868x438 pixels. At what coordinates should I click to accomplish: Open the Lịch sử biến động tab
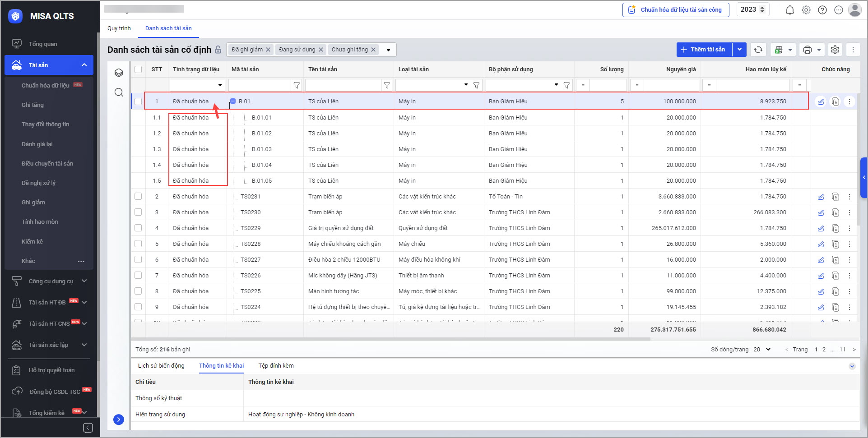tap(161, 366)
